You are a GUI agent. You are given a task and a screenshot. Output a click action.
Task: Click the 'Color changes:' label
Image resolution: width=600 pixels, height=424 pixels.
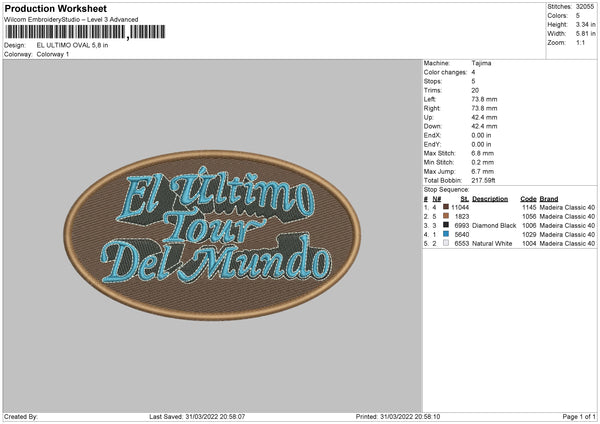[x=445, y=72]
